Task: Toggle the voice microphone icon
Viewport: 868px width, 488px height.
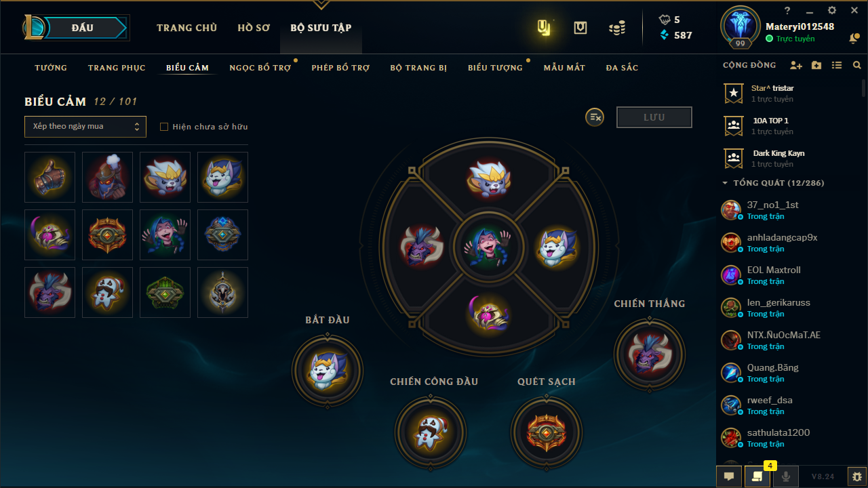Action: coord(785,476)
